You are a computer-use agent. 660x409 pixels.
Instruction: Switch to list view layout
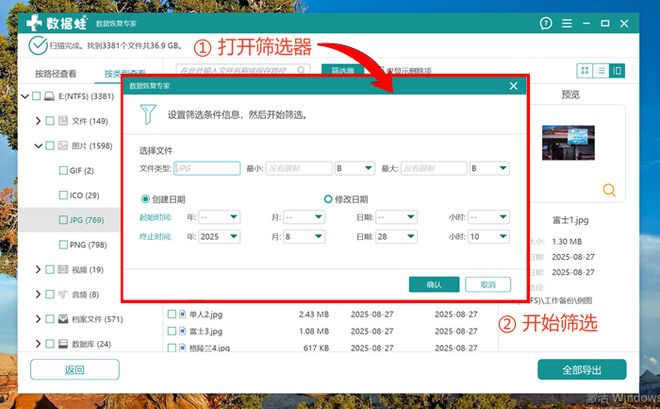[600, 70]
